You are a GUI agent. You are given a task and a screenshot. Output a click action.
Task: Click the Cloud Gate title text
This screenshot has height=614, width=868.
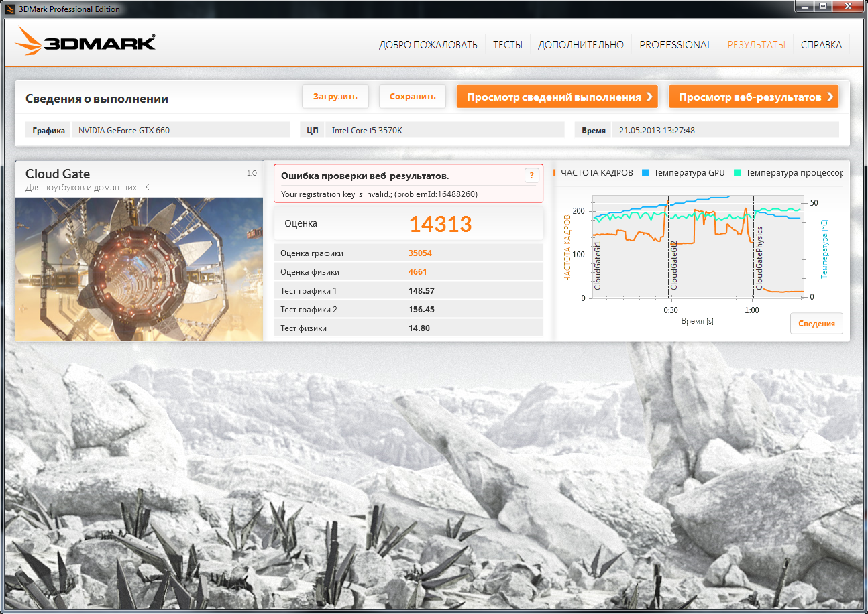pos(58,174)
